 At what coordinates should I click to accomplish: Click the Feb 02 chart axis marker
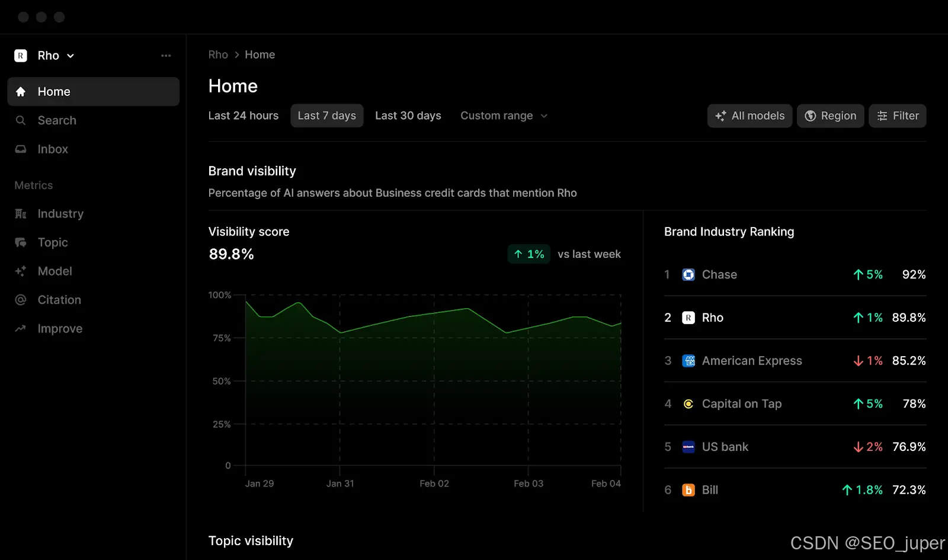(x=434, y=484)
